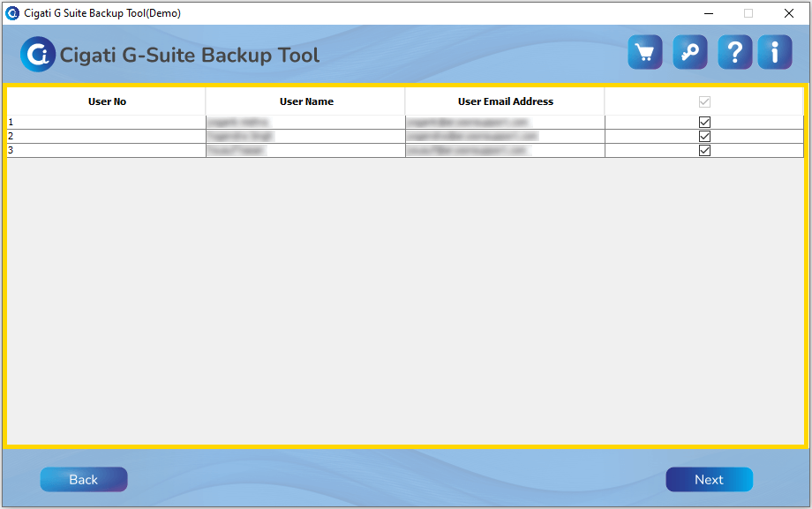The height and width of the screenshot is (509, 812).
Task: Show the about info icon
Action: [775, 53]
